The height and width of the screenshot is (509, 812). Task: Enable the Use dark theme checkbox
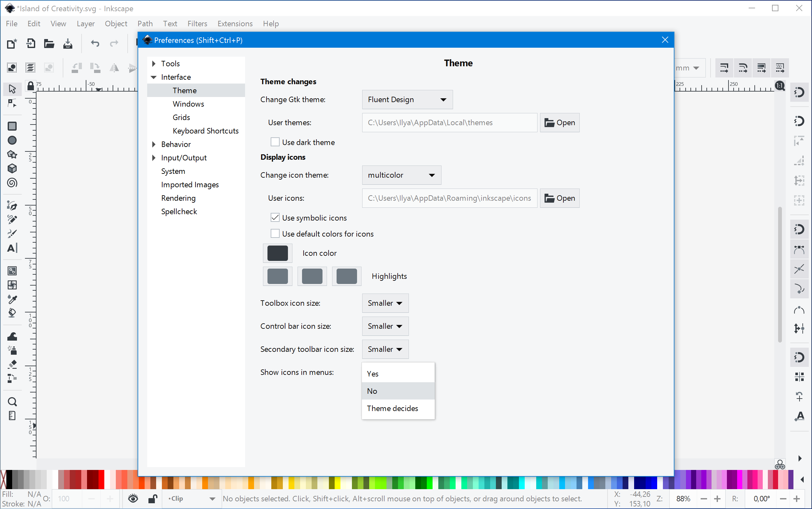point(275,142)
